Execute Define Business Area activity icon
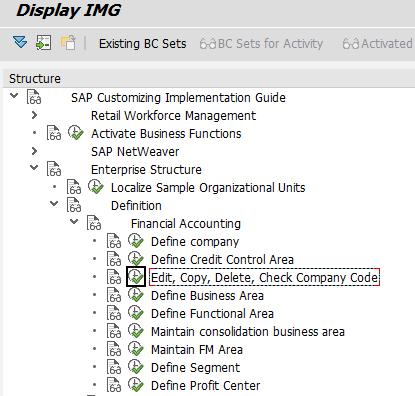This screenshot has height=396, width=415. [136, 295]
